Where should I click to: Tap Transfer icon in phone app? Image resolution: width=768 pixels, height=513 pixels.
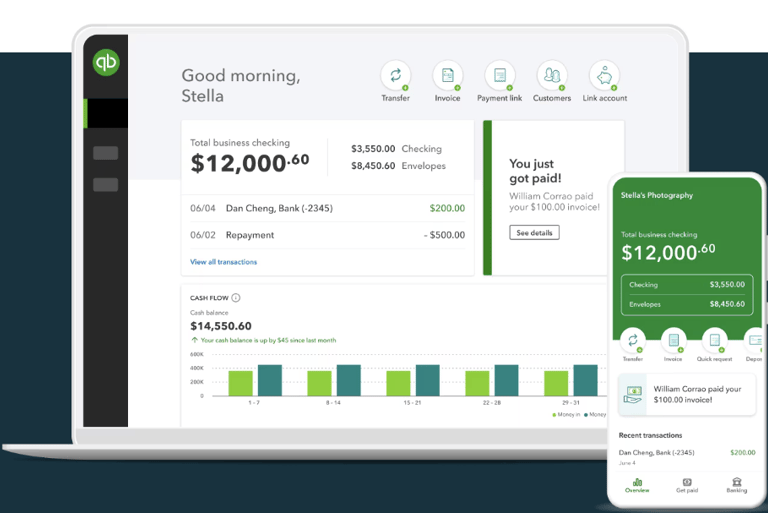(633, 340)
